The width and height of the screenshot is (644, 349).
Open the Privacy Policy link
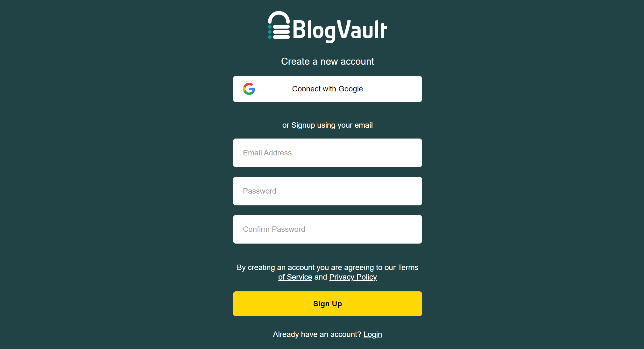point(353,277)
